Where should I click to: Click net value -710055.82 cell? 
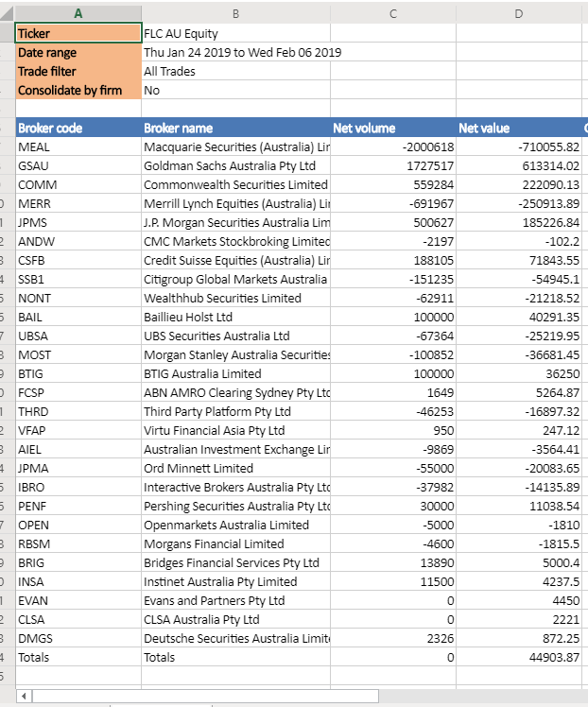519,147
